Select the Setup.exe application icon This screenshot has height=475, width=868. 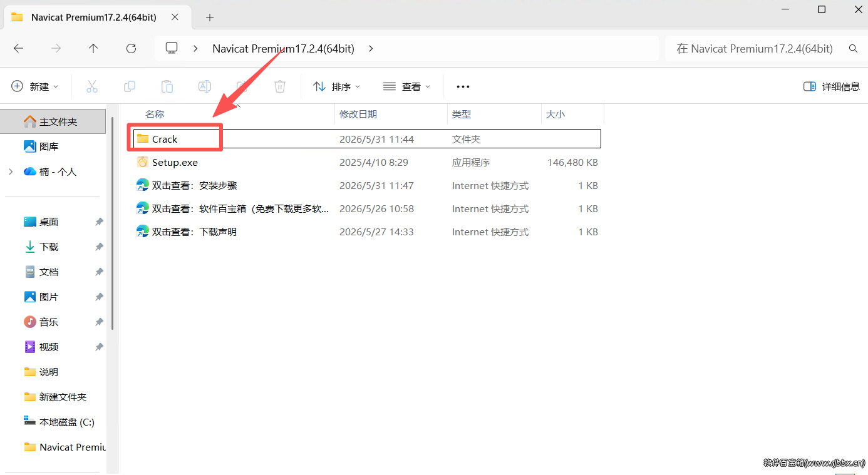tap(143, 162)
